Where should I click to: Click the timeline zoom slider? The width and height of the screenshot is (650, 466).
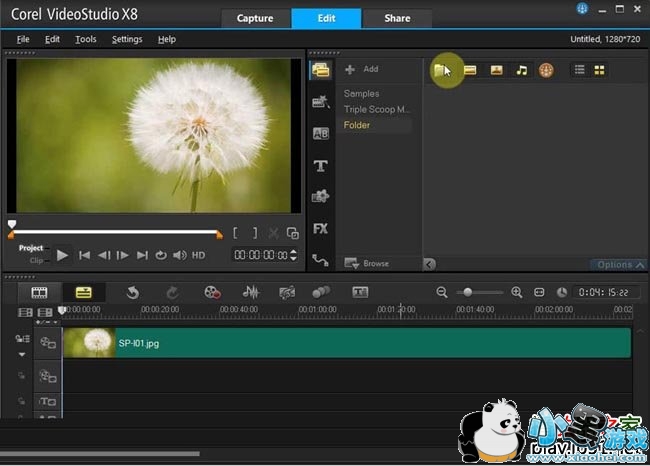tap(467, 292)
